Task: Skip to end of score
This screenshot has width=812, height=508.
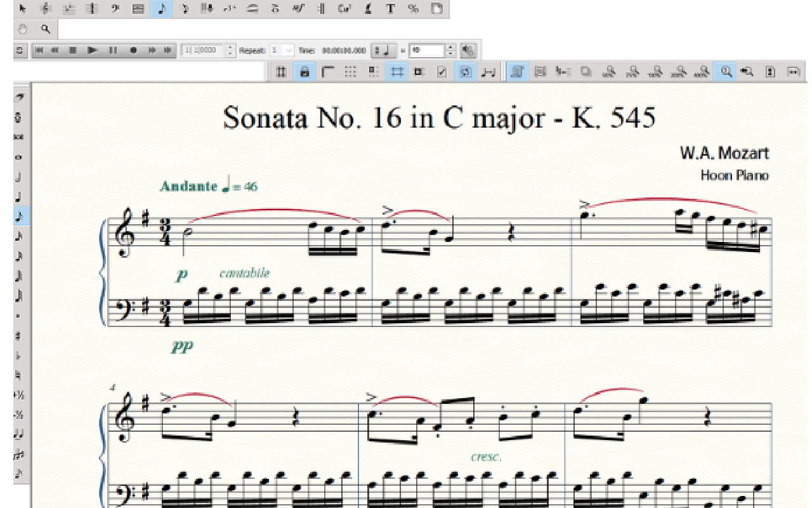Action: (167, 50)
